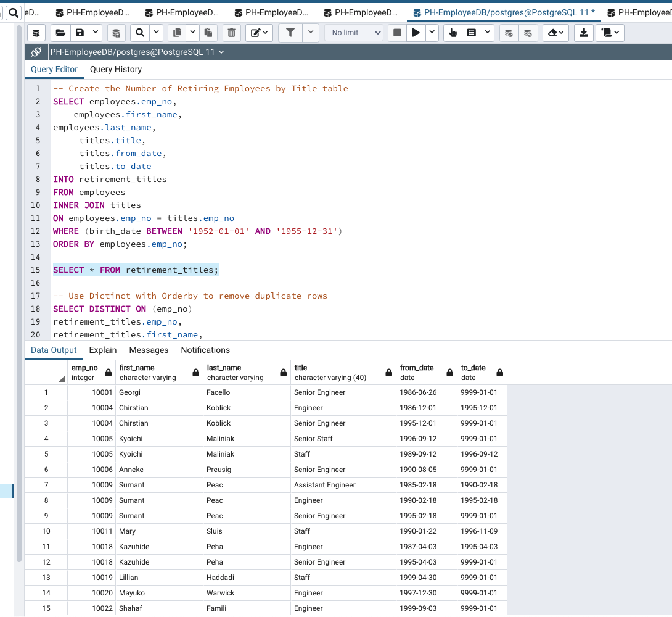The width and height of the screenshot is (672, 617).
Task: Click the cell 'Georgi' in first_name
Action: 159,392
